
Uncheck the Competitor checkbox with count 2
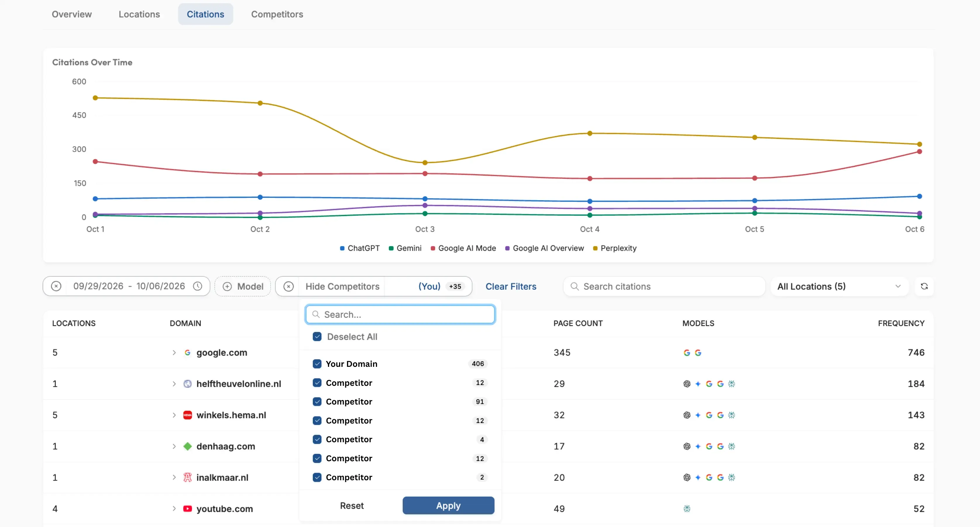(x=317, y=478)
